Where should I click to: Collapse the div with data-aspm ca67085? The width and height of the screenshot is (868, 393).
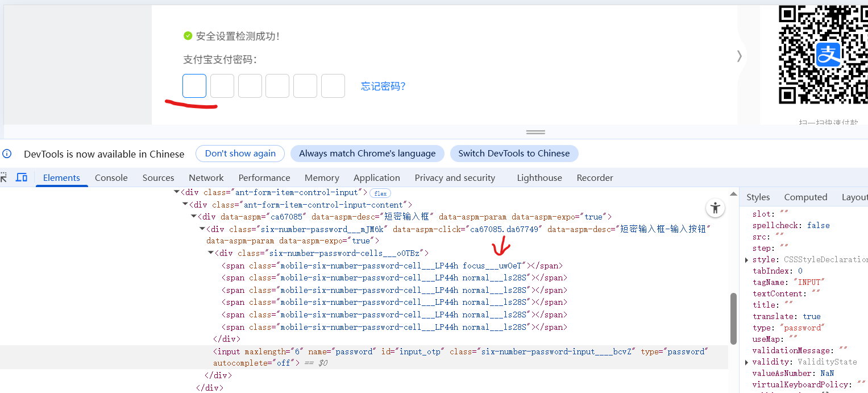click(x=194, y=217)
